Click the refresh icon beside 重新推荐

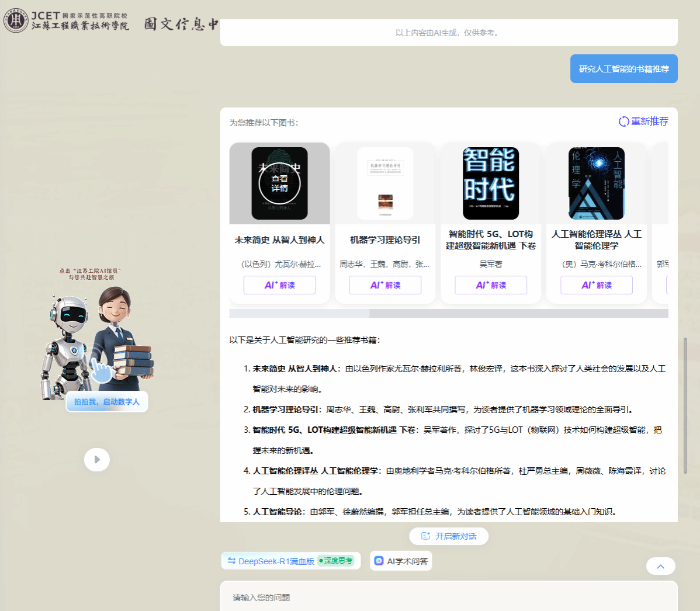tap(623, 121)
